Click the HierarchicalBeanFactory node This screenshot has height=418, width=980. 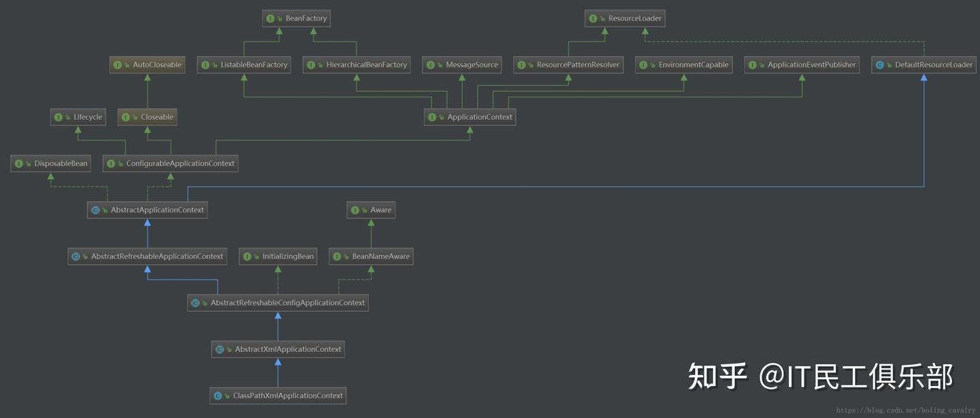[x=357, y=65]
